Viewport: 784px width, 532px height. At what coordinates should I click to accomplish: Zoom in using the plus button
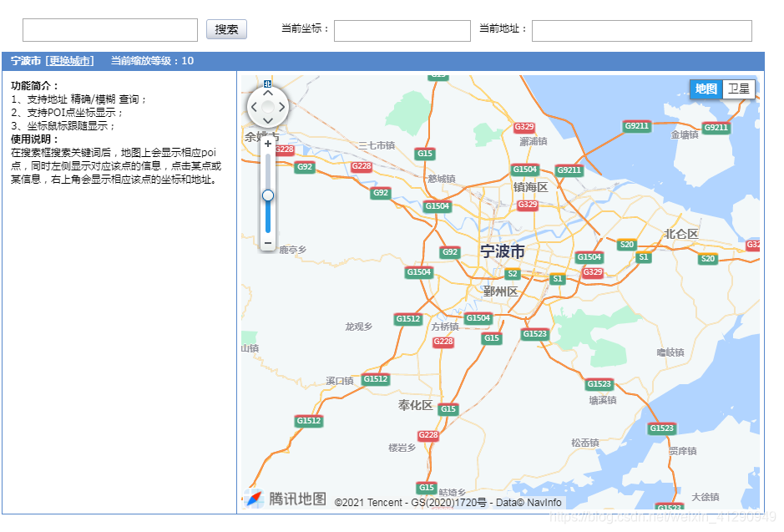pos(268,144)
